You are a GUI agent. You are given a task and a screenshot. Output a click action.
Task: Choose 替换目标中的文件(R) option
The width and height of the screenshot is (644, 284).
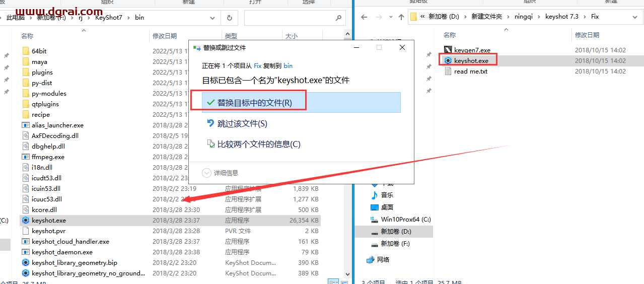point(301,102)
